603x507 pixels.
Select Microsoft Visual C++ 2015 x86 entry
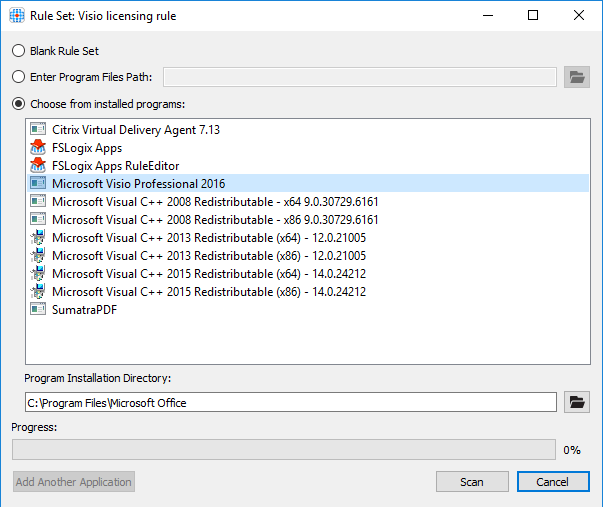point(208,292)
